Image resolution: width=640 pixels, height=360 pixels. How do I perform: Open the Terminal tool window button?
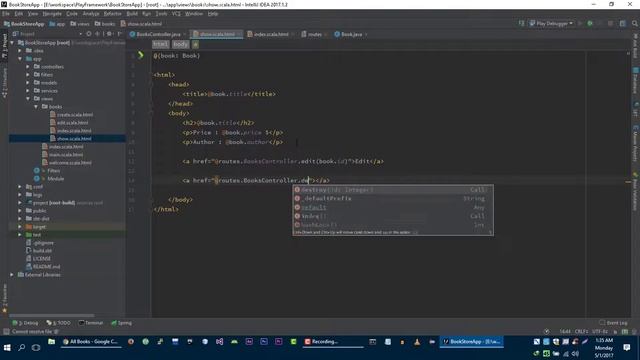91,323
